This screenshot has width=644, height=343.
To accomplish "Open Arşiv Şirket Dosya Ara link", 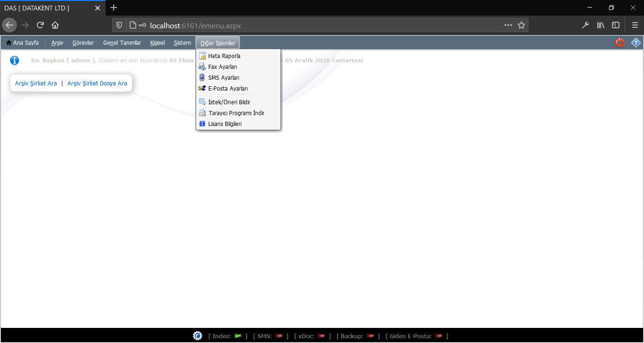I will 97,84.
